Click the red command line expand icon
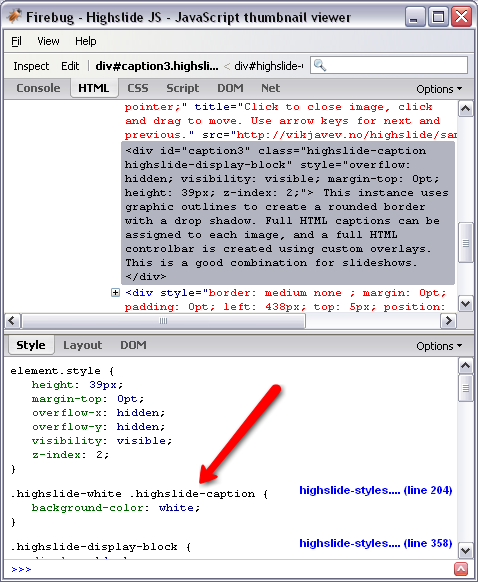478x582 pixels. point(461,569)
